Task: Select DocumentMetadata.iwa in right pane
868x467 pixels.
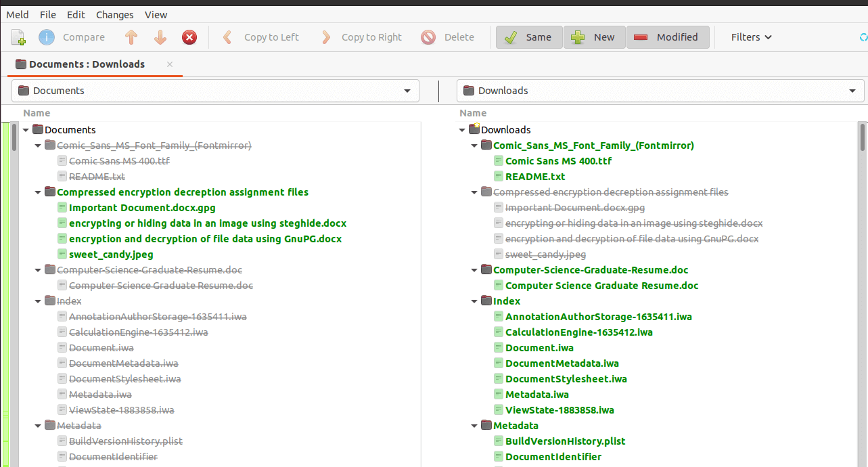Action: pyautogui.click(x=562, y=363)
